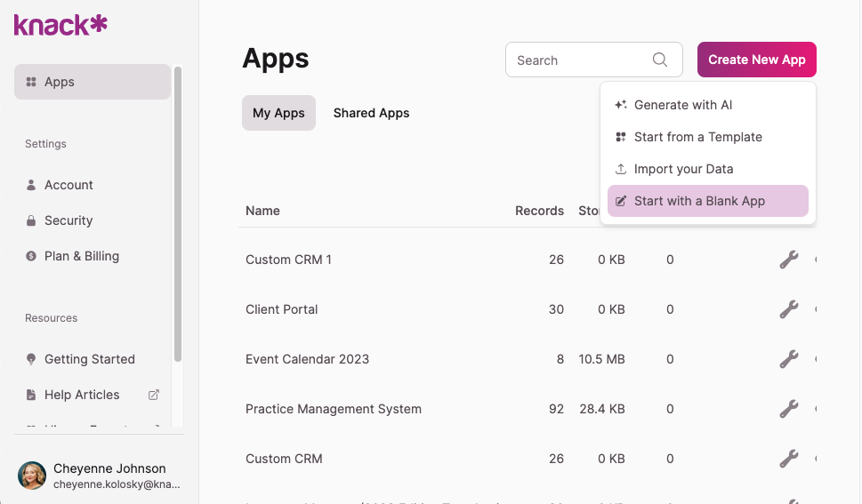862x504 pixels.
Task: Select Import your Data option
Action: [x=683, y=169]
